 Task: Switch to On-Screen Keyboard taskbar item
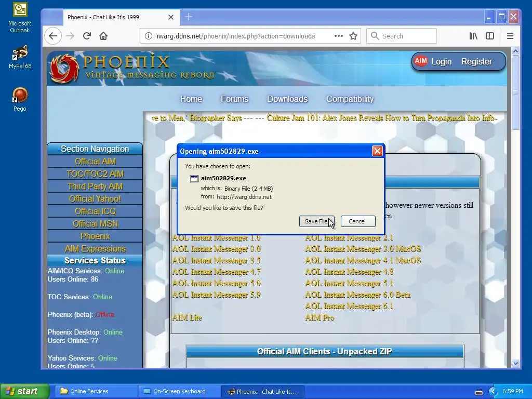179,391
